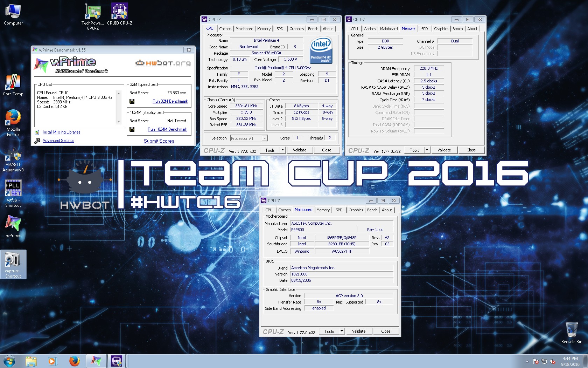The image size is (588, 368).
Task: Click Validate in the CPU-Z Mainboard window
Action: tap(359, 331)
